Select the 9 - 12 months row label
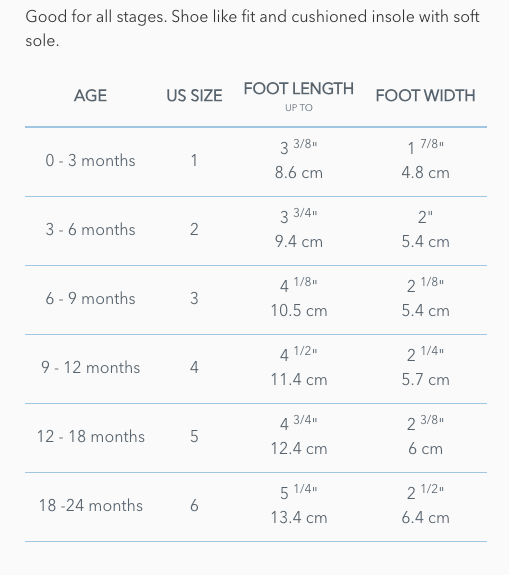 click(x=90, y=367)
